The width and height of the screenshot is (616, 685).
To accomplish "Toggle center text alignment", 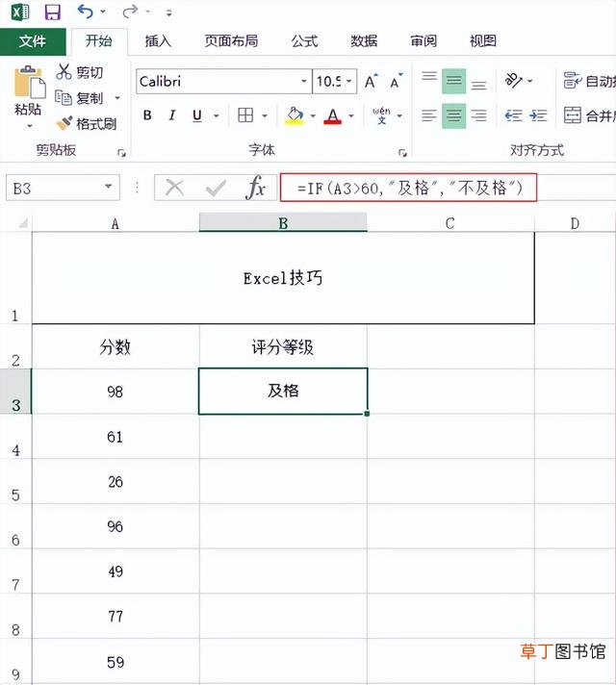I will point(453,115).
